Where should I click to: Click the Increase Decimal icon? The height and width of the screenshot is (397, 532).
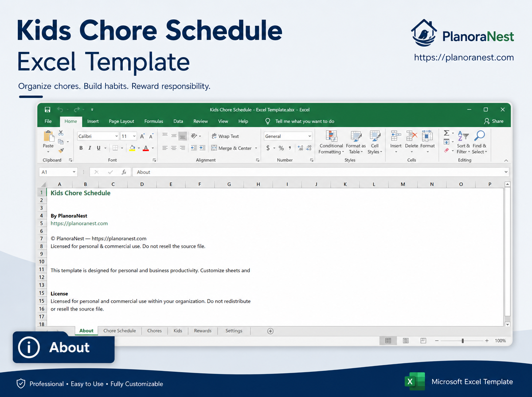coord(300,148)
